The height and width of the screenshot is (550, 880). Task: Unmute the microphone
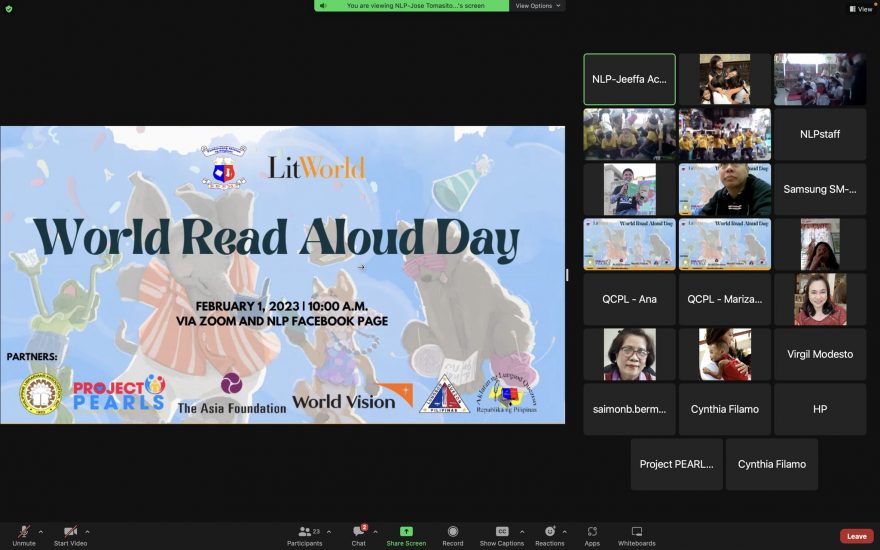point(24,533)
